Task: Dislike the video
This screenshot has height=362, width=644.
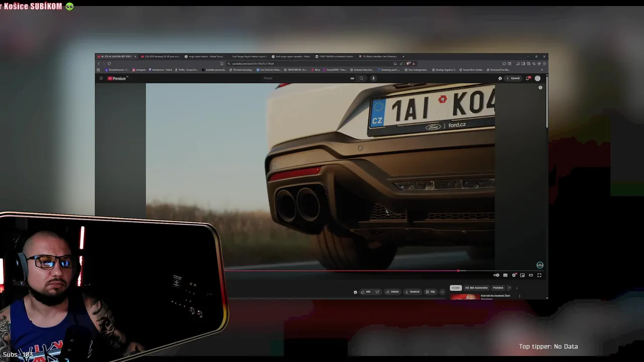Action: pyautogui.click(x=377, y=292)
